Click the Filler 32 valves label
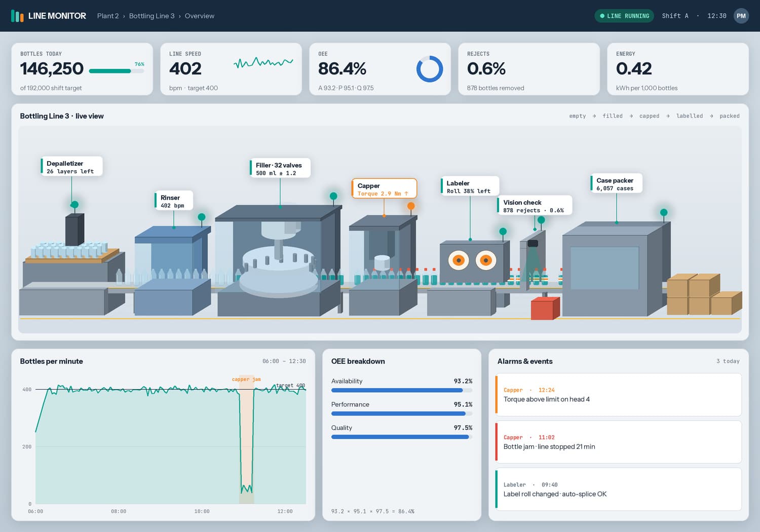 pos(280,168)
